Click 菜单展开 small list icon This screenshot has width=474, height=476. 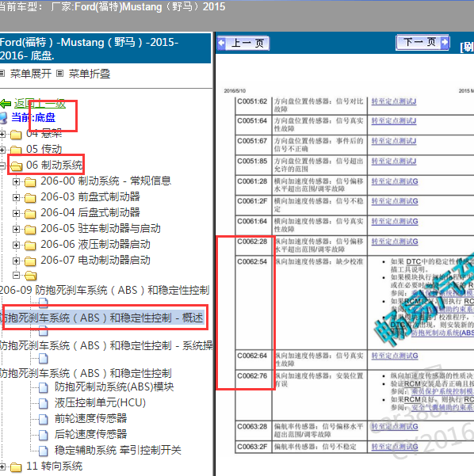[x=2, y=73]
